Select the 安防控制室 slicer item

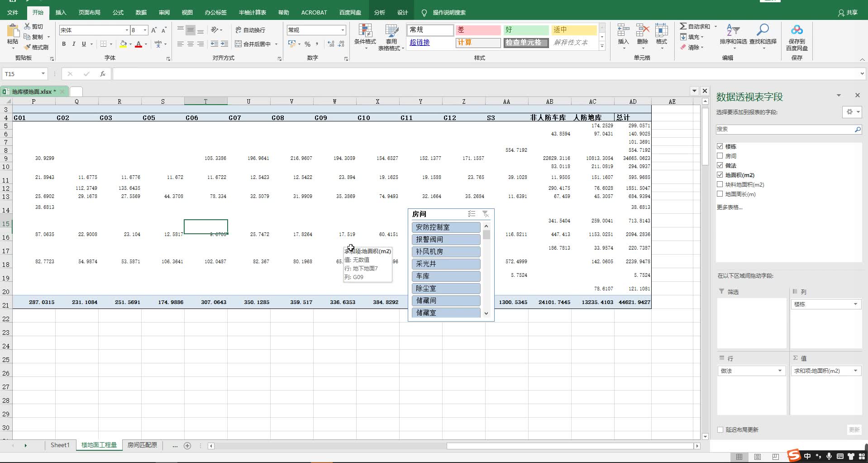click(446, 227)
